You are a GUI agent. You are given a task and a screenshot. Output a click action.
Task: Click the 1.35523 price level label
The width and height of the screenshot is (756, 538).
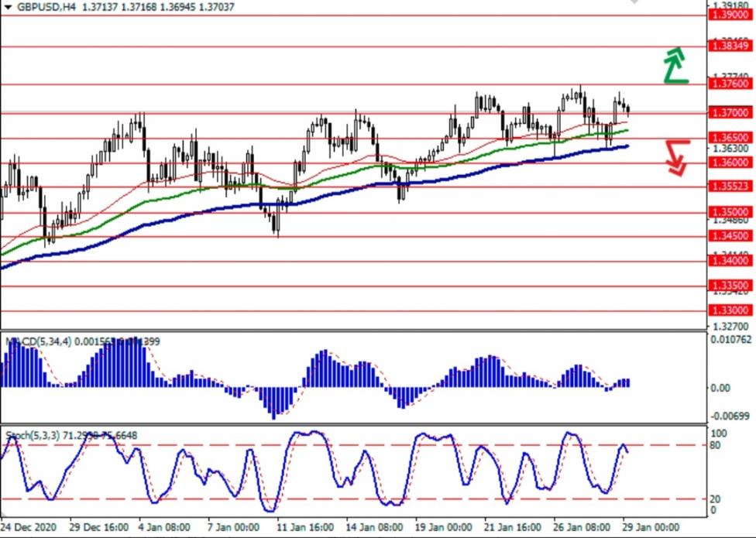tap(730, 186)
